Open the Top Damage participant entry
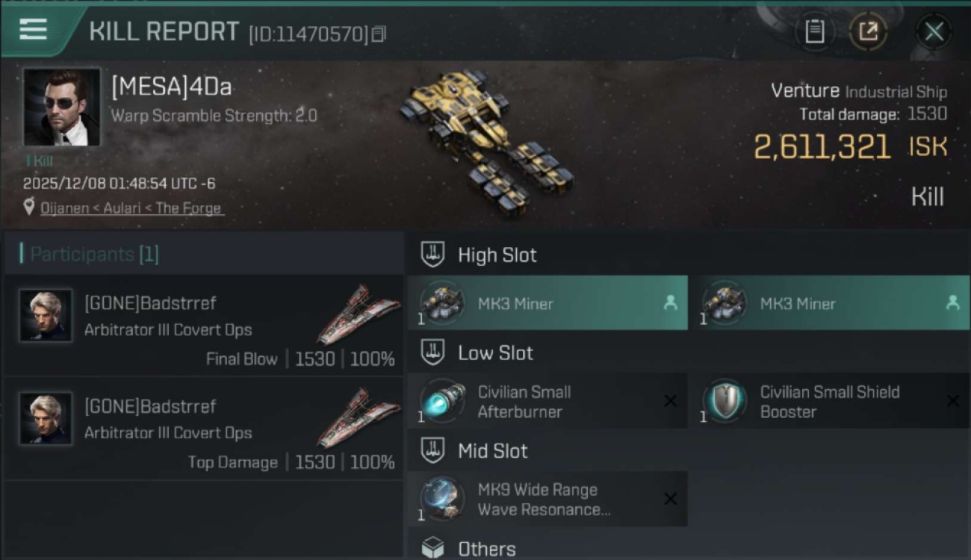The image size is (971, 560). [x=204, y=429]
